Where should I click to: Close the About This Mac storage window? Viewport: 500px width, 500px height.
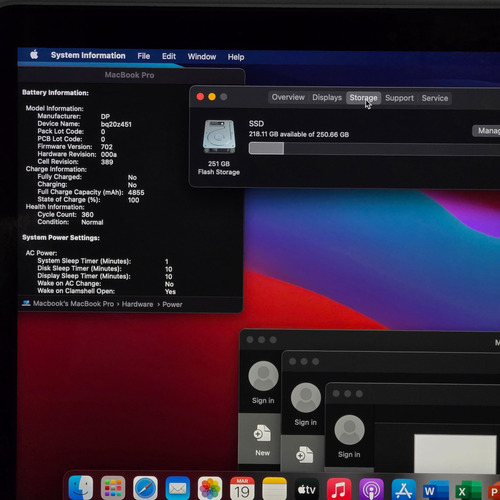[x=200, y=97]
